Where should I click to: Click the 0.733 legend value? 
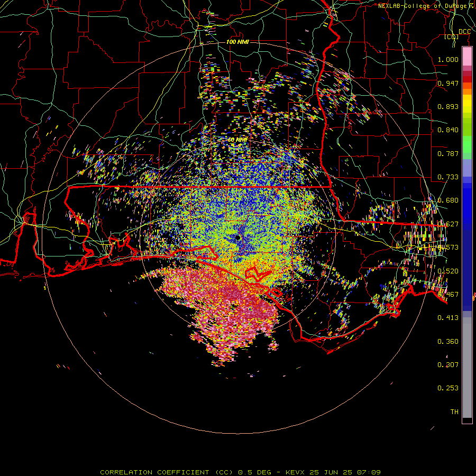448,177
